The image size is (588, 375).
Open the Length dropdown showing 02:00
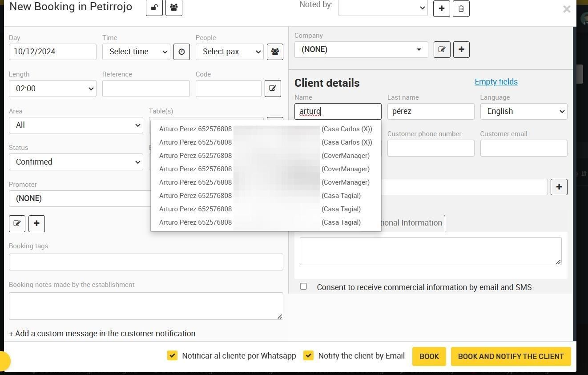point(52,89)
